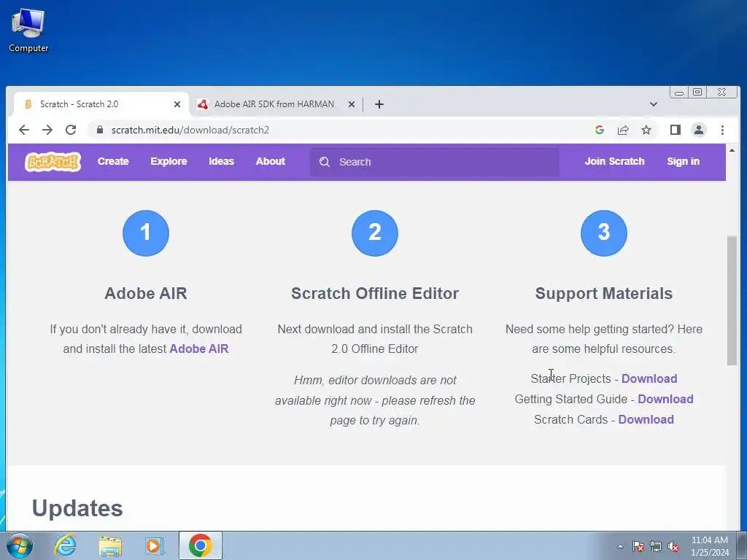Click the Scratch Search input field
This screenshot has width=747, height=560.
click(435, 162)
